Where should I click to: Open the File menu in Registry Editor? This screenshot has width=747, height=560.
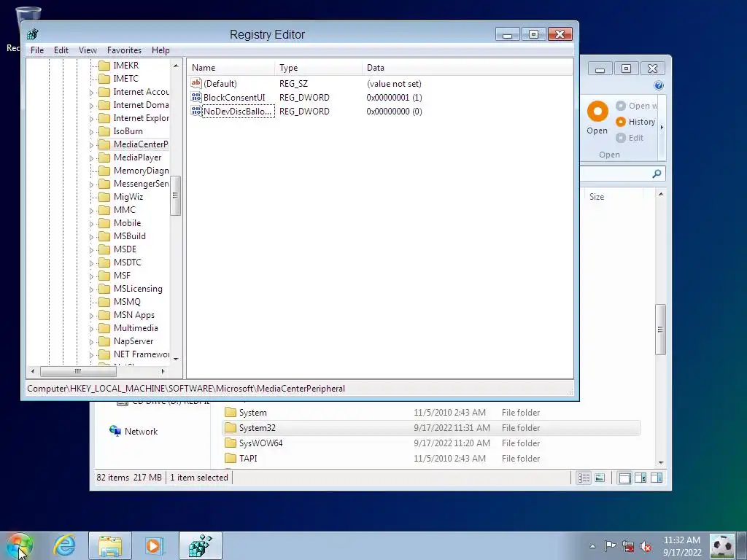[37, 50]
